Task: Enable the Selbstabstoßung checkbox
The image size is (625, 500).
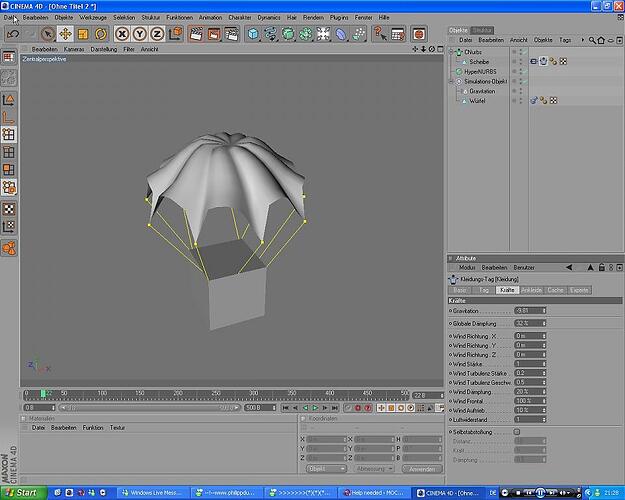Action: click(x=517, y=432)
